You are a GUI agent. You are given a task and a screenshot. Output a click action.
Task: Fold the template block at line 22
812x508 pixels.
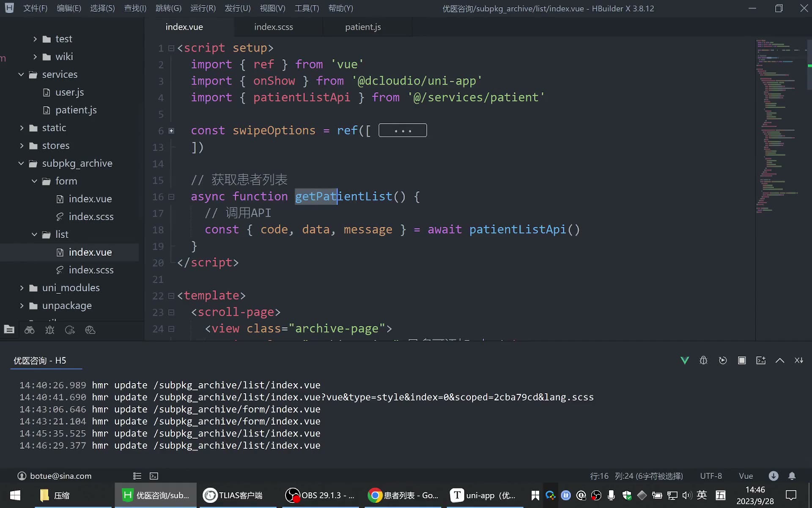(x=171, y=296)
